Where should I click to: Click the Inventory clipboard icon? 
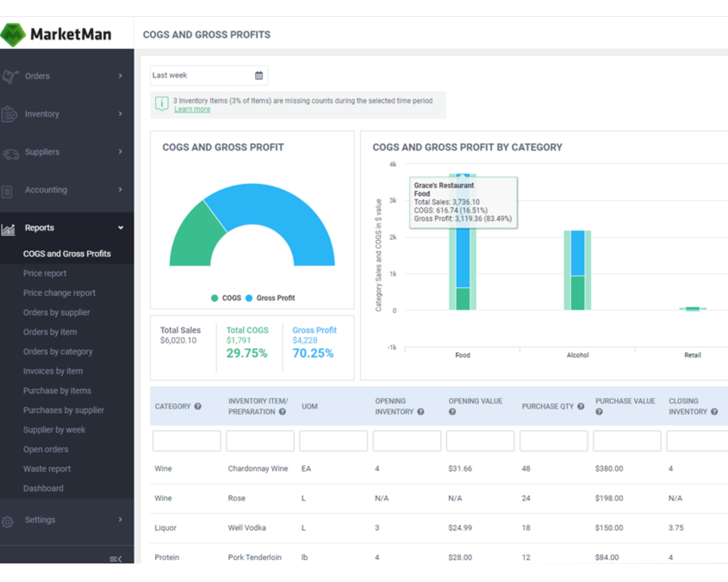click(9, 114)
